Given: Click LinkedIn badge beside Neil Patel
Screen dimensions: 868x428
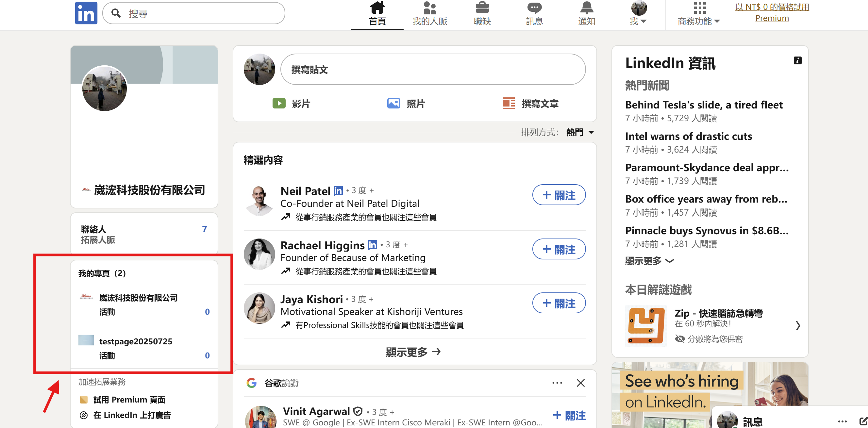Looking at the screenshot, I should 338,191.
